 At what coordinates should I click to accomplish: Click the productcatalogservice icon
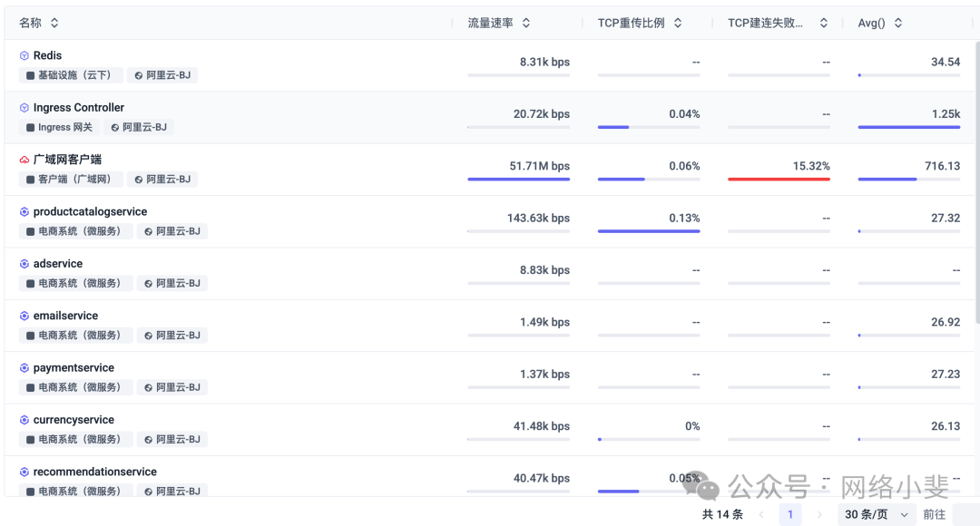pos(24,212)
